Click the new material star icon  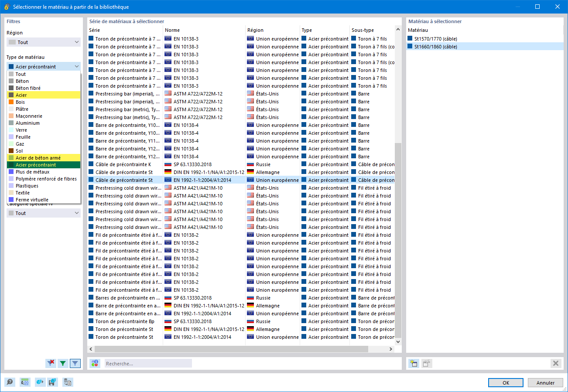coord(414,363)
